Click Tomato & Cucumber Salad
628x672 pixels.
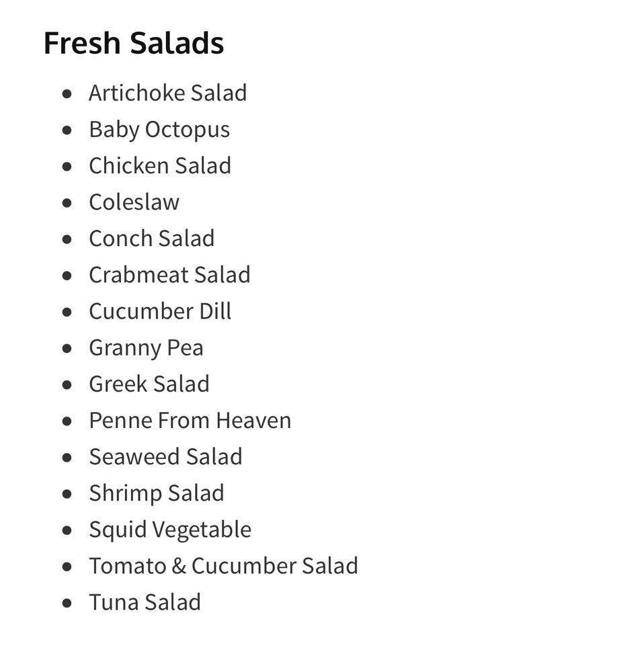223,565
